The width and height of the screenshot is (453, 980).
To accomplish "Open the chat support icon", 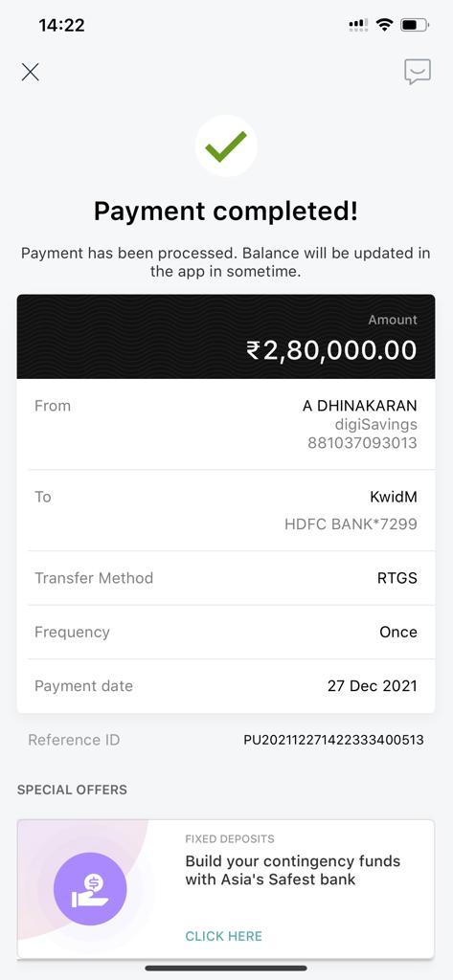I will pyautogui.click(x=418, y=72).
